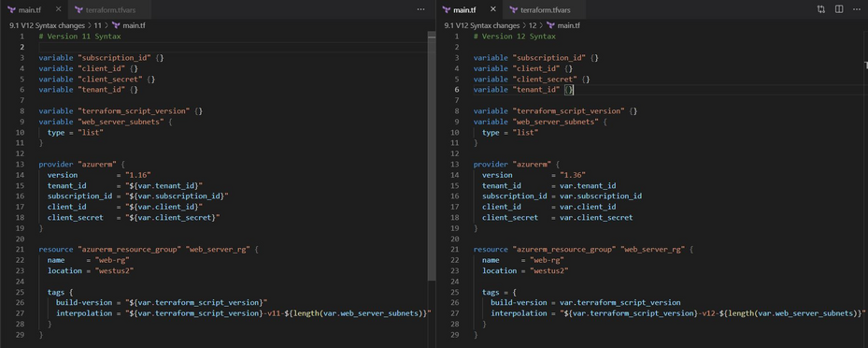This screenshot has width=868, height=348.
Task: Switch to main.tf tab in Version 12 editor group
Action: tap(468, 9)
